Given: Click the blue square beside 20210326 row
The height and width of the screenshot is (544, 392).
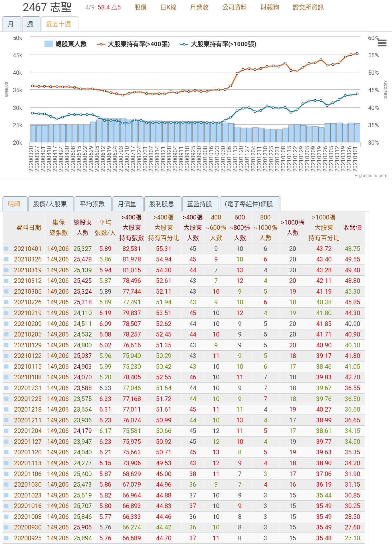Looking at the screenshot, I should 7,259.
